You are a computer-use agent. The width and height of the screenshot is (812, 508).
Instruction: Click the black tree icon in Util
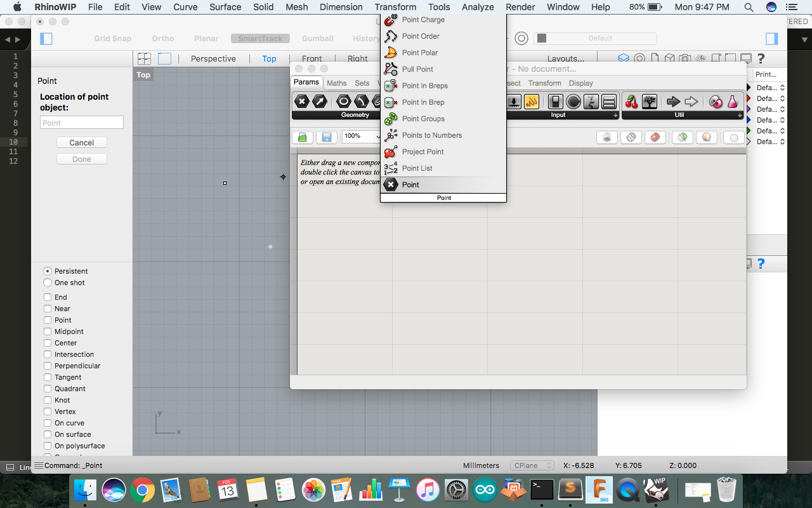coord(649,102)
